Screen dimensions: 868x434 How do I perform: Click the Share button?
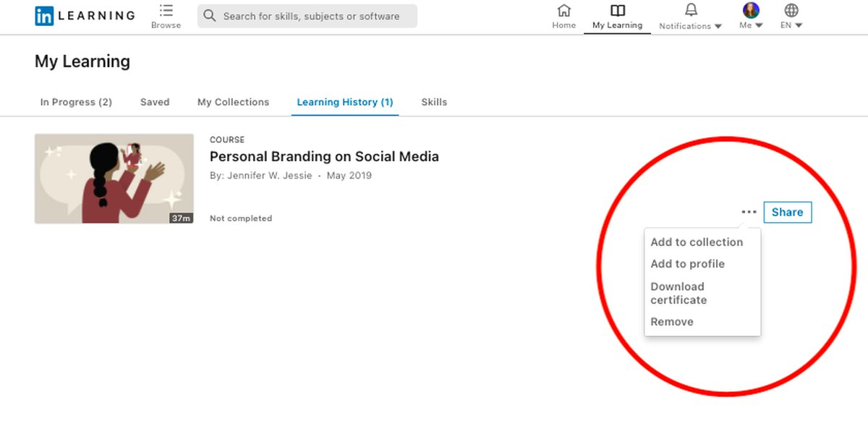point(788,212)
